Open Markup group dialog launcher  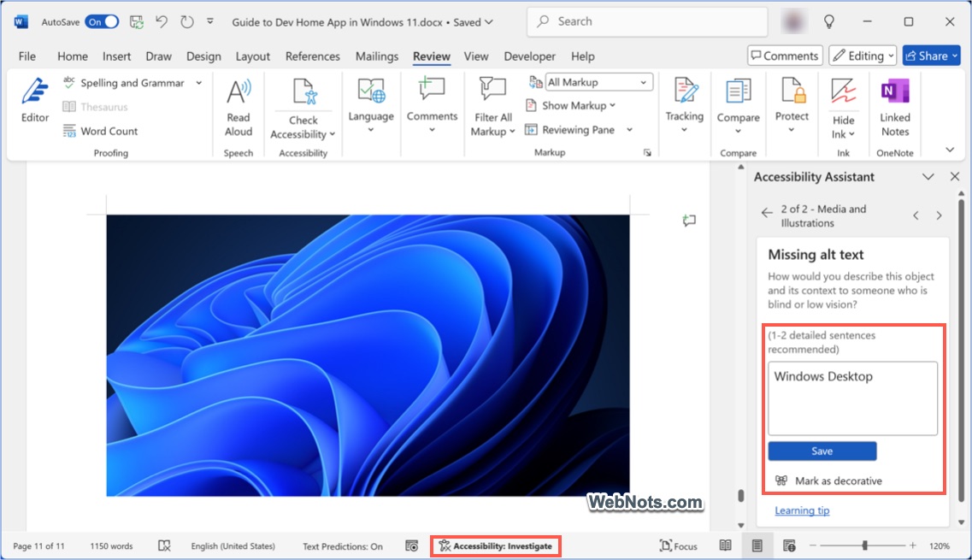tap(647, 152)
